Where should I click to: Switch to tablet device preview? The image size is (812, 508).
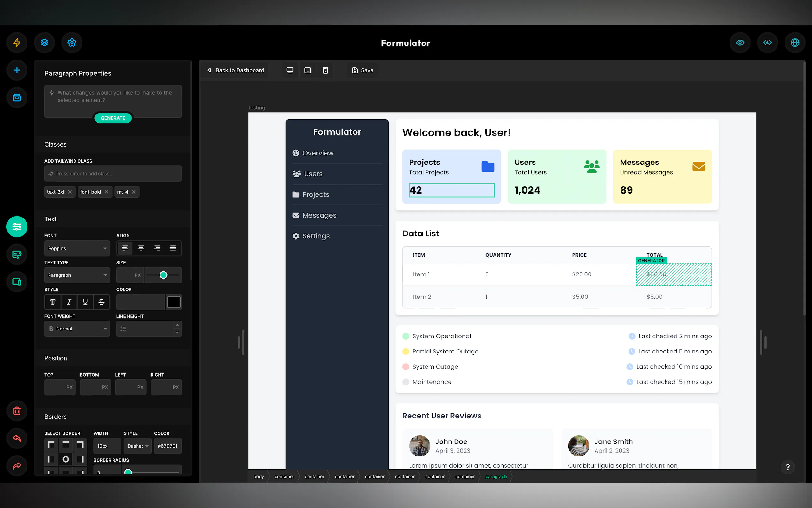308,70
